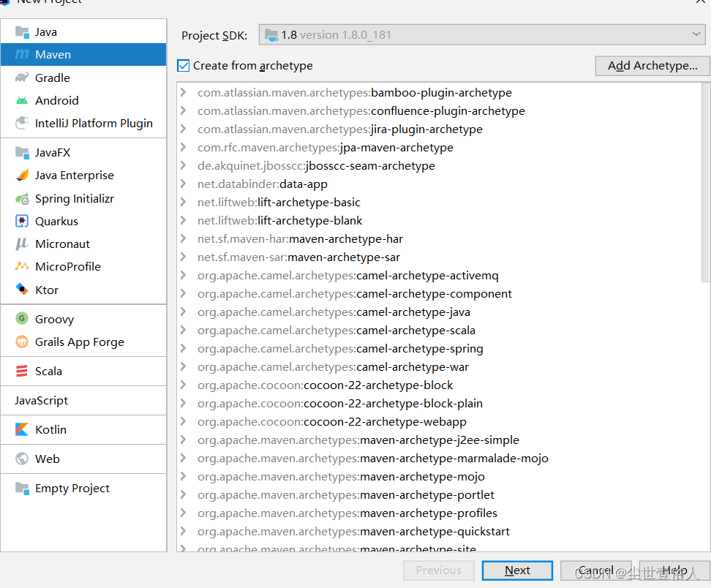Click the Maven 'm' icon
Viewport: 711px width, 588px height.
click(x=22, y=54)
